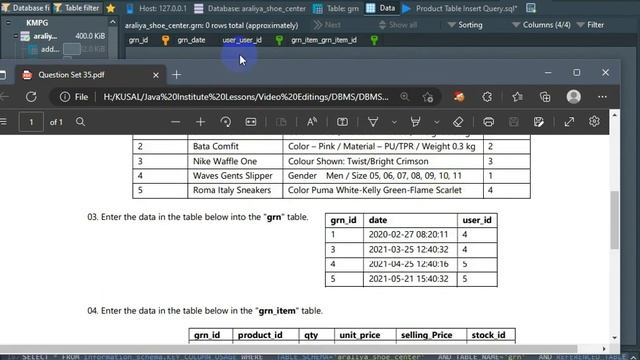The width and height of the screenshot is (640, 360).
Task: Click the file info icon in address bar
Action: (x=64, y=97)
